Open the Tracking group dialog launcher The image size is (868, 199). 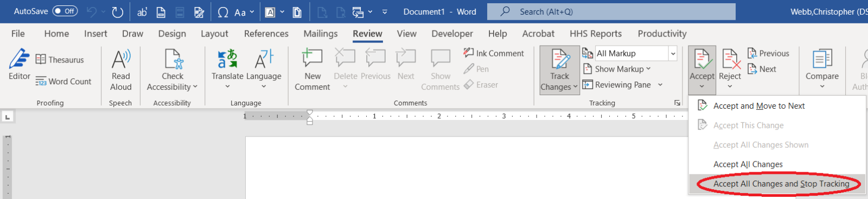click(677, 103)
